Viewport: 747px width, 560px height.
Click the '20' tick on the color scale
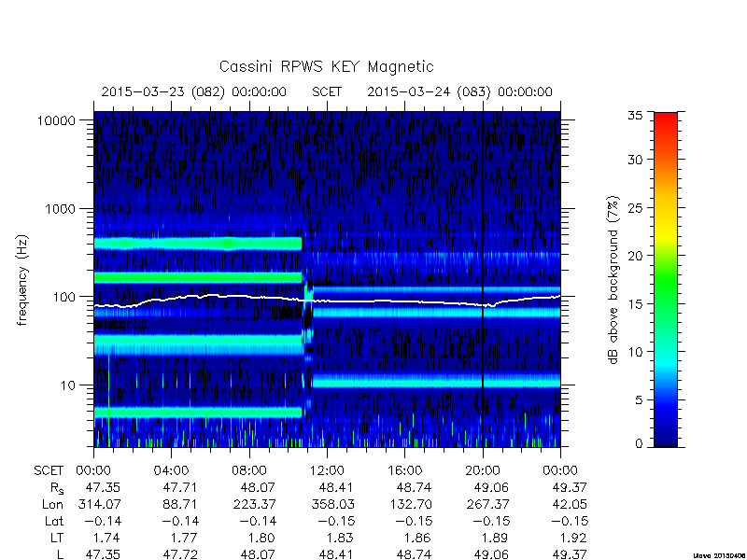pos(636,256)
